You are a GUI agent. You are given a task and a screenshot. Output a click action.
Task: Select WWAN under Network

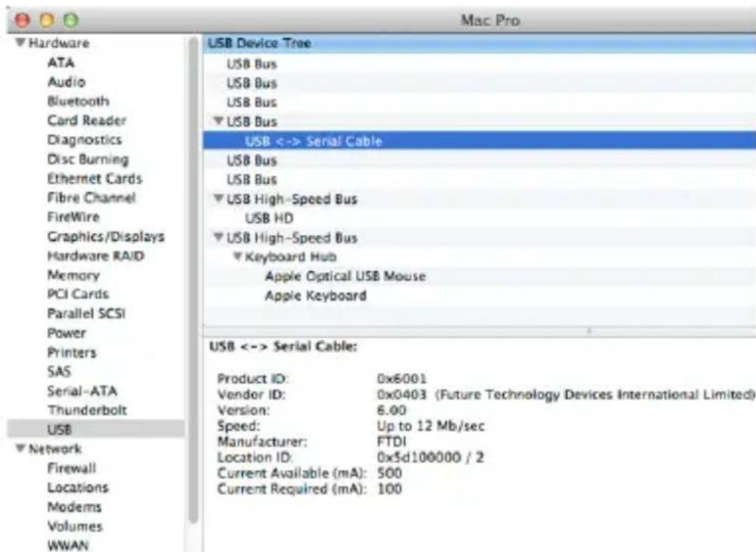click(x=68, y=545)
